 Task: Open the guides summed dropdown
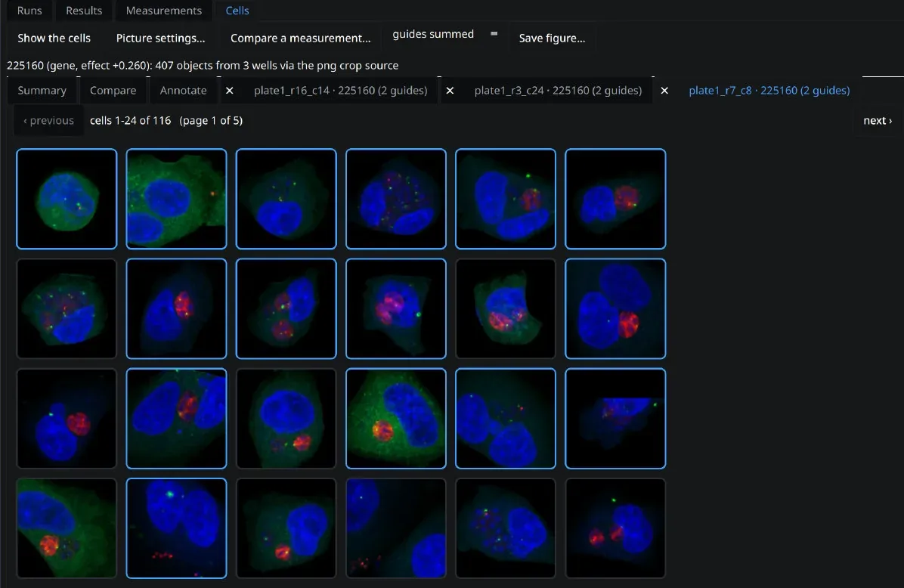(x=445, y=35)
